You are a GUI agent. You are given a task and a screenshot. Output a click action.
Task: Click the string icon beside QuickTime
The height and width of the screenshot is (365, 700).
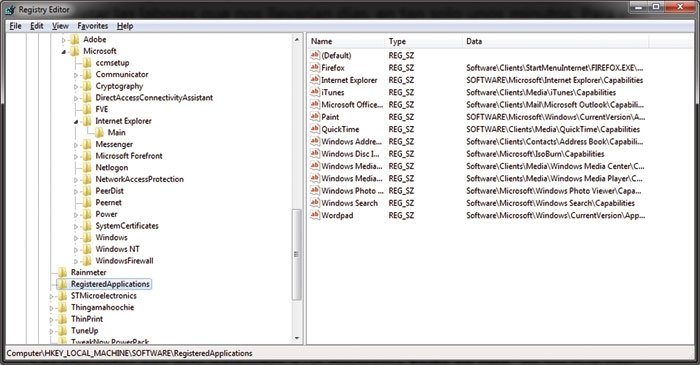pyautogui.click(x=315, y=129)
